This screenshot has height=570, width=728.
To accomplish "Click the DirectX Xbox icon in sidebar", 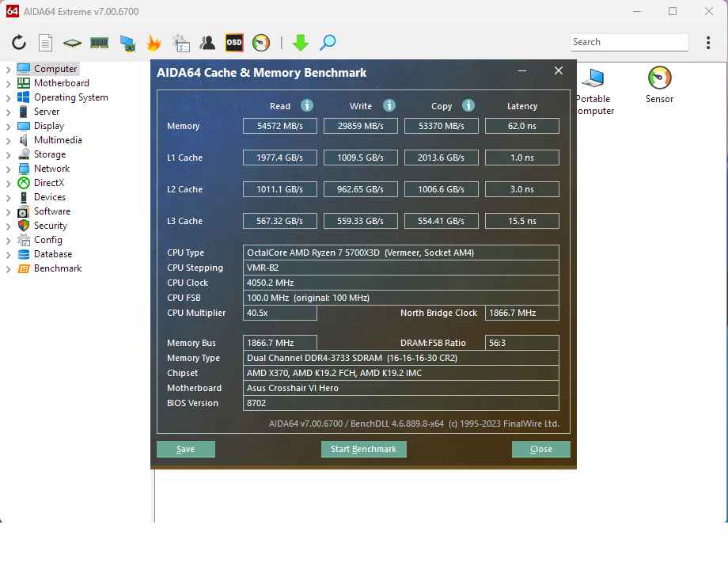I will (x=24, y=183).
